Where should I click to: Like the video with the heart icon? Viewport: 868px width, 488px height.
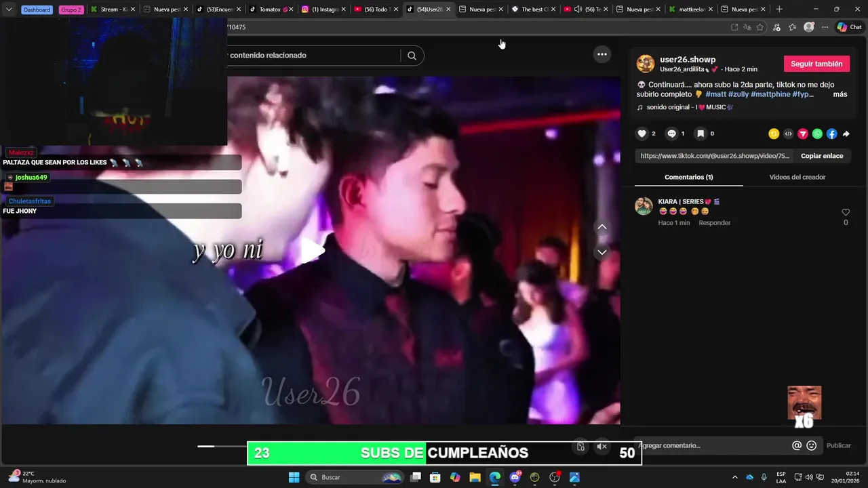[x=642, y=134]
